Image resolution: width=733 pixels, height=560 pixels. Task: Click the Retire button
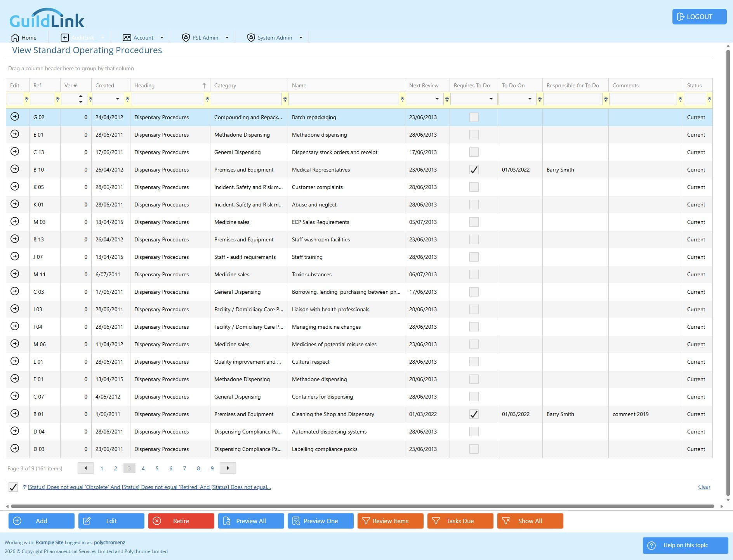click(x=181, y=521)
